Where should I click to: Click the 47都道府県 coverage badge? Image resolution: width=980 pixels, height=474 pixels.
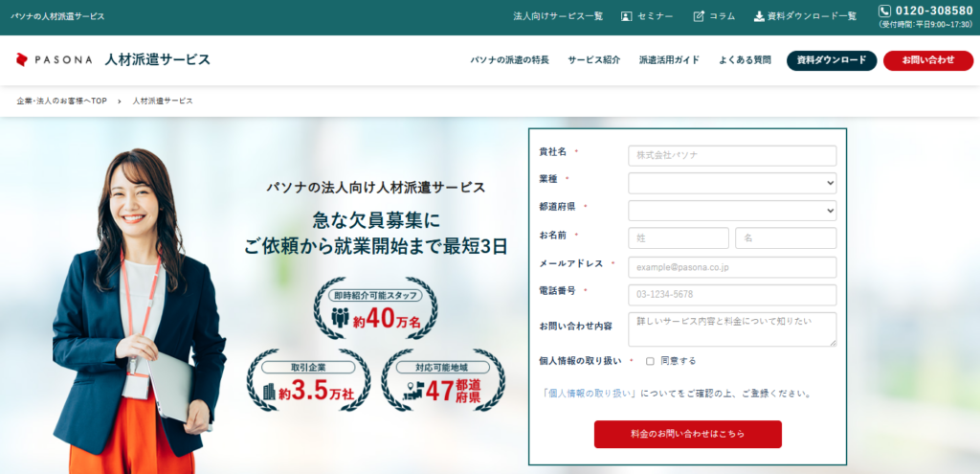pos(442,380)
